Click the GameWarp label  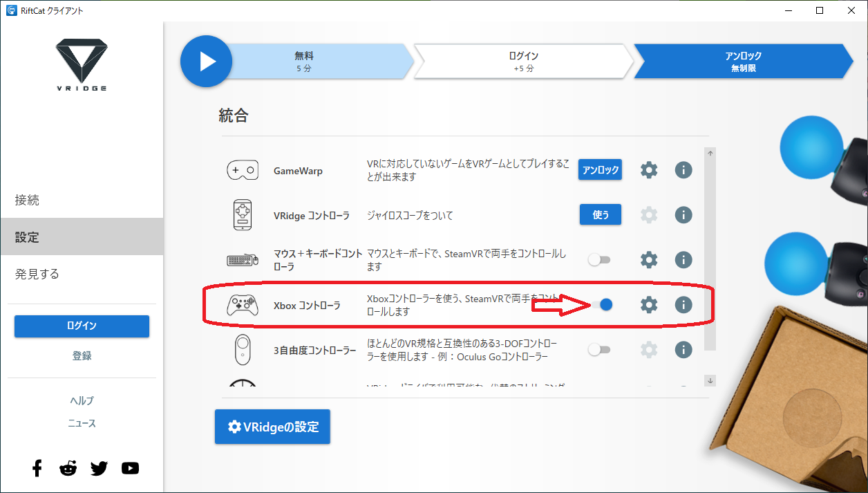(298, 171)
